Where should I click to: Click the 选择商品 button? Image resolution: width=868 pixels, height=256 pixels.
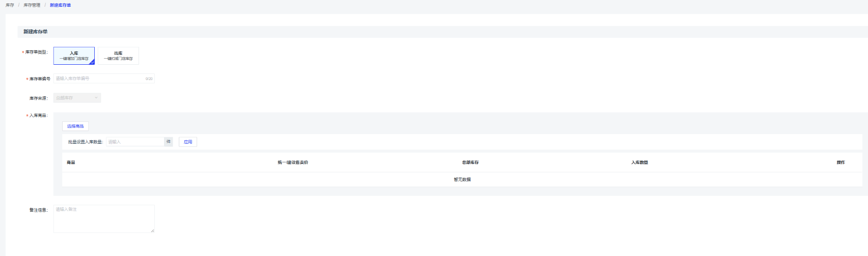pos(75,126)
